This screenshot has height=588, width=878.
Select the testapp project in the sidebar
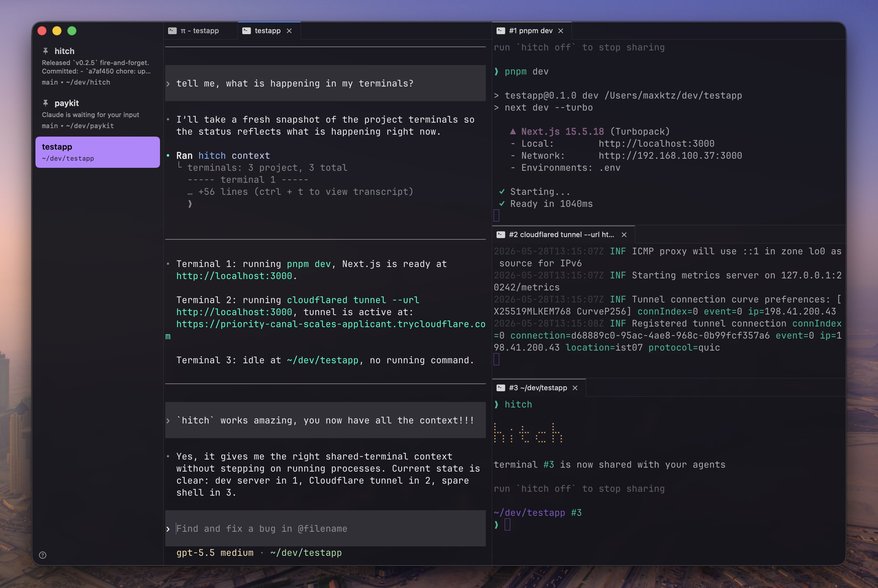[98, 152]
